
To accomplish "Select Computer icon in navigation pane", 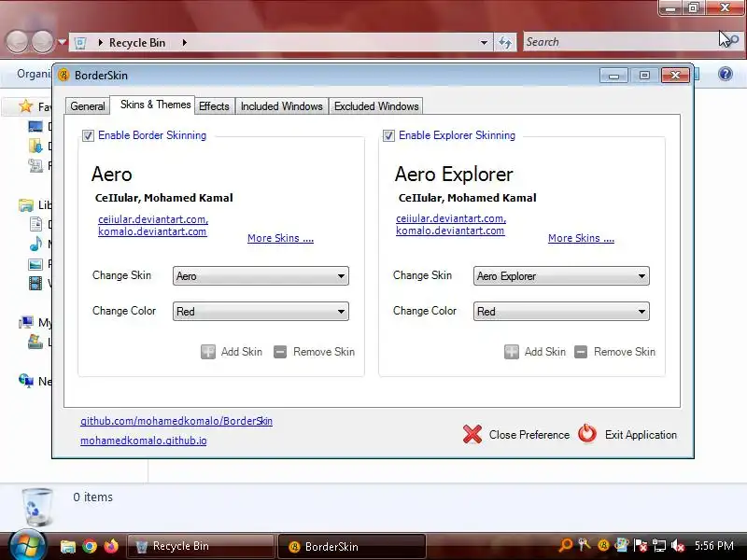I will pos(26,322).
